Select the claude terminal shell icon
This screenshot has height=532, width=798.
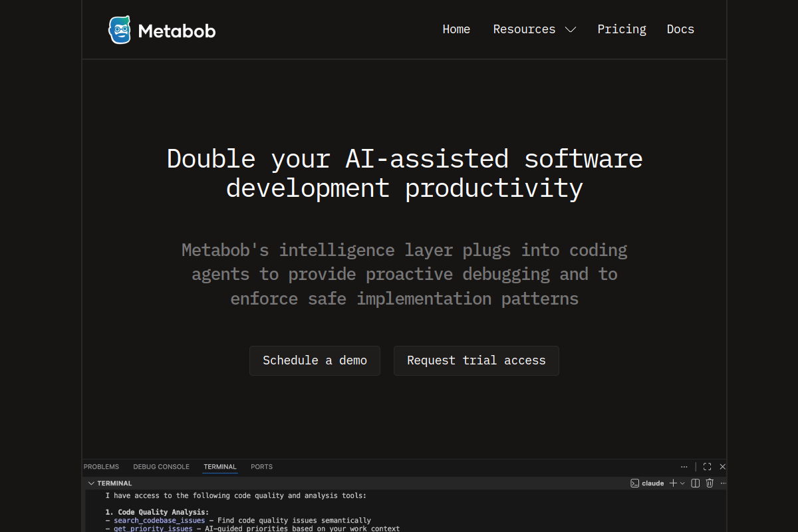[635, 483]
